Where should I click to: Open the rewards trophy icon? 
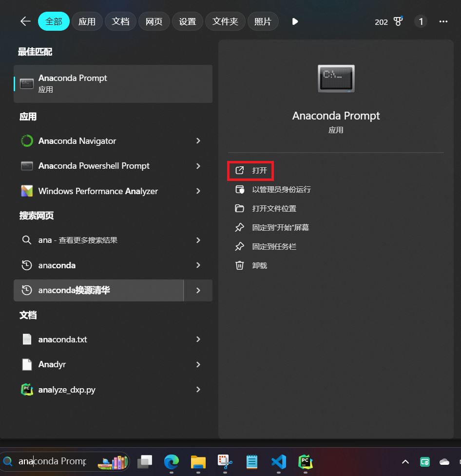(x=398, y=21)
